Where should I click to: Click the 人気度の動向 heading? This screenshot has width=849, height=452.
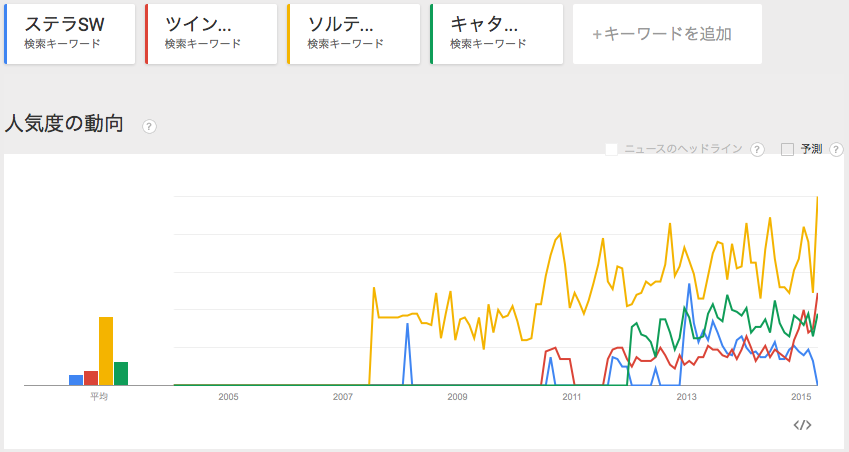(x=64, y=124)
